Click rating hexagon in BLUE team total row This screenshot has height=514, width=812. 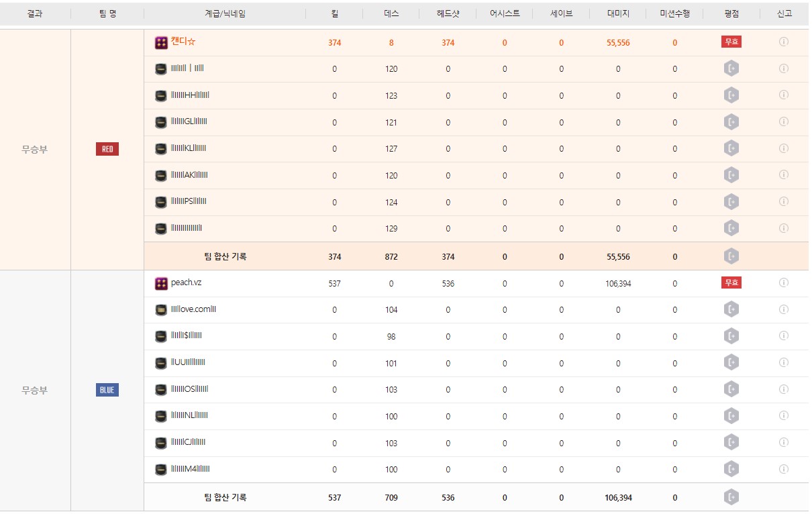coord(731,497)
